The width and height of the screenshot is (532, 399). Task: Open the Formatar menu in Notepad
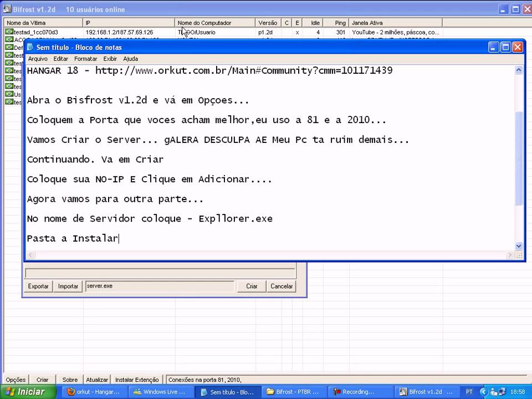coord(85,59)
